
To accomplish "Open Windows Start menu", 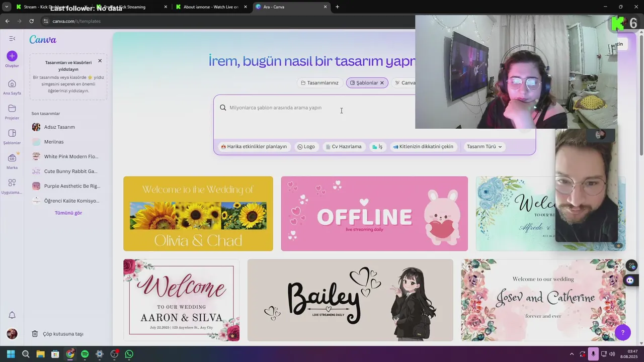I will click(x=11, y=354).
